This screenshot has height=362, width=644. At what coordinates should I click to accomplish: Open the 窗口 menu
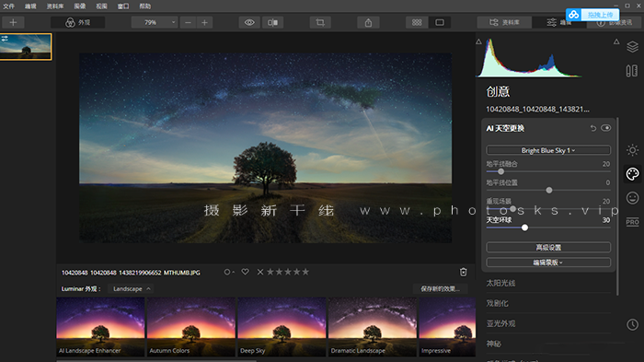(x=123, y=6)
